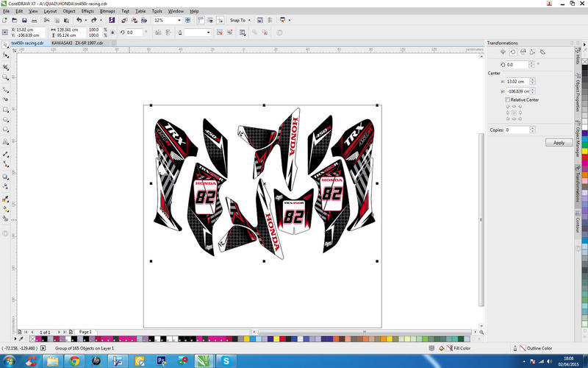Select the Zoom tool in the toolbox
Viewport: 588px width, 368px height.
(5, 77)
